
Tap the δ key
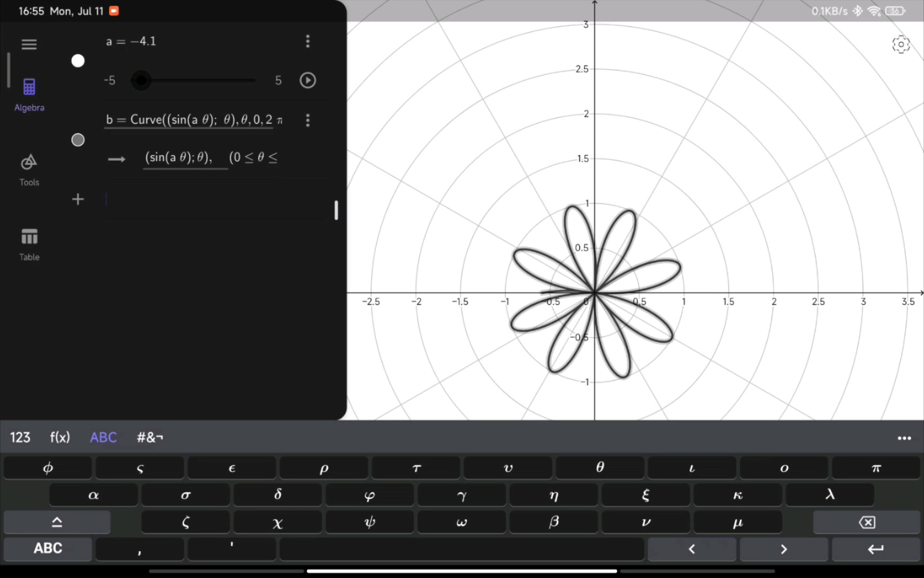[278, 495]
